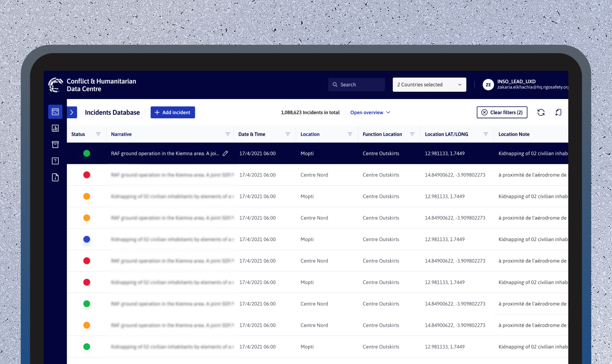Open the ZE user avatar profile
Viewport: 612px width, 364px height.
tap(488, 85)
